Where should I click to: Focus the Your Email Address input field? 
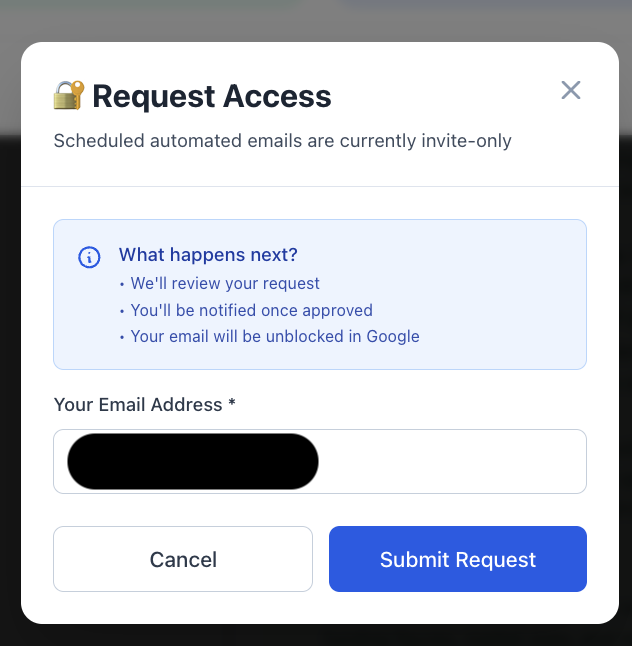450,462
